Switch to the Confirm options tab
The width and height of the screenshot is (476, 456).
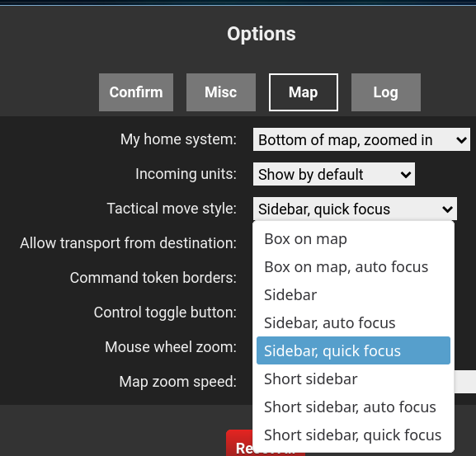click(136, 92)
